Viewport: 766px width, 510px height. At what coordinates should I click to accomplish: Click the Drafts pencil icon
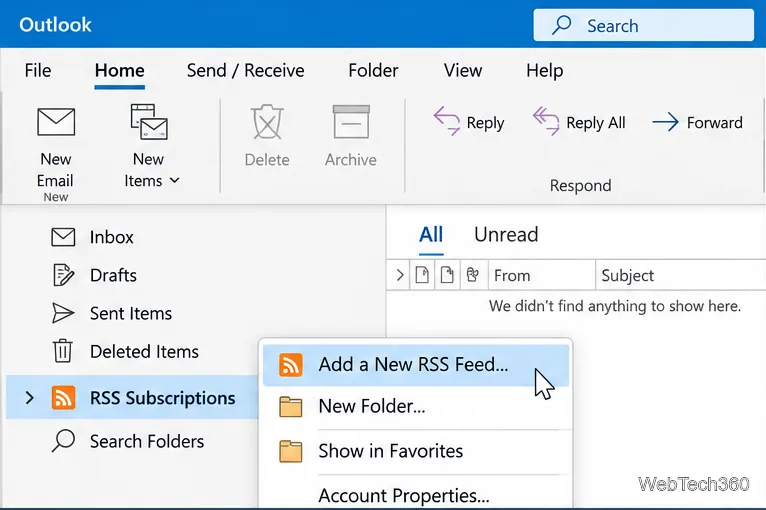click(63, 275)
